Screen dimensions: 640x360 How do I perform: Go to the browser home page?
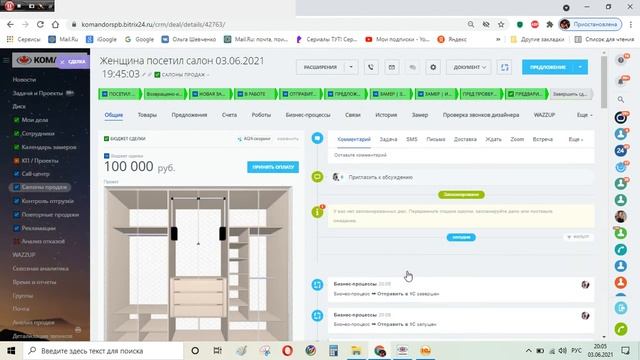click(x=55, y=24)
